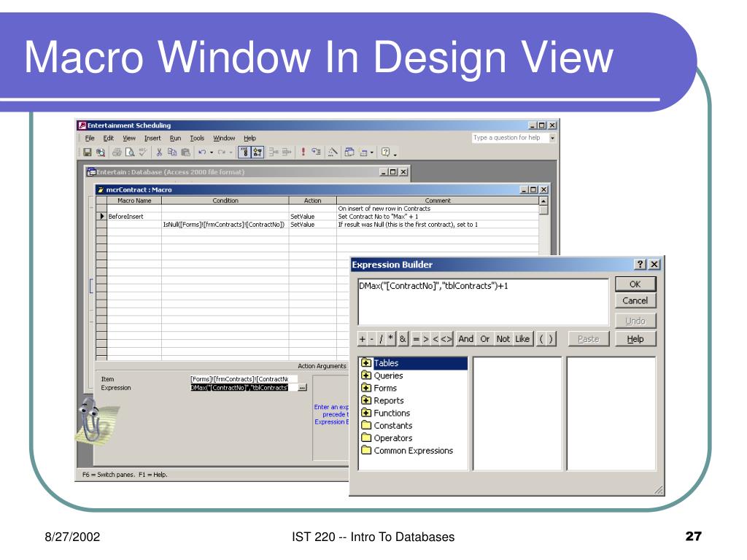Click the plus operator button
747x560 pixels.
pos(362,339)
